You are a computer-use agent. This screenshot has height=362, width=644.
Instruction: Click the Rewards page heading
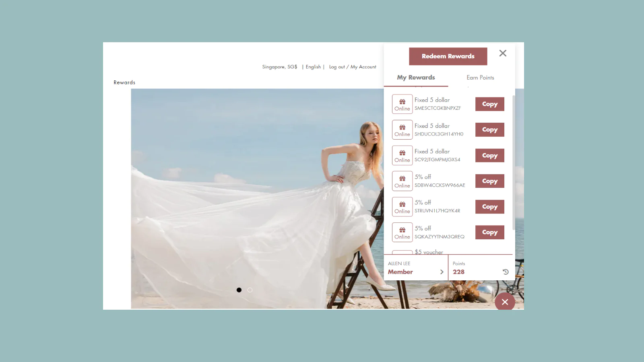tap(124, 82)
